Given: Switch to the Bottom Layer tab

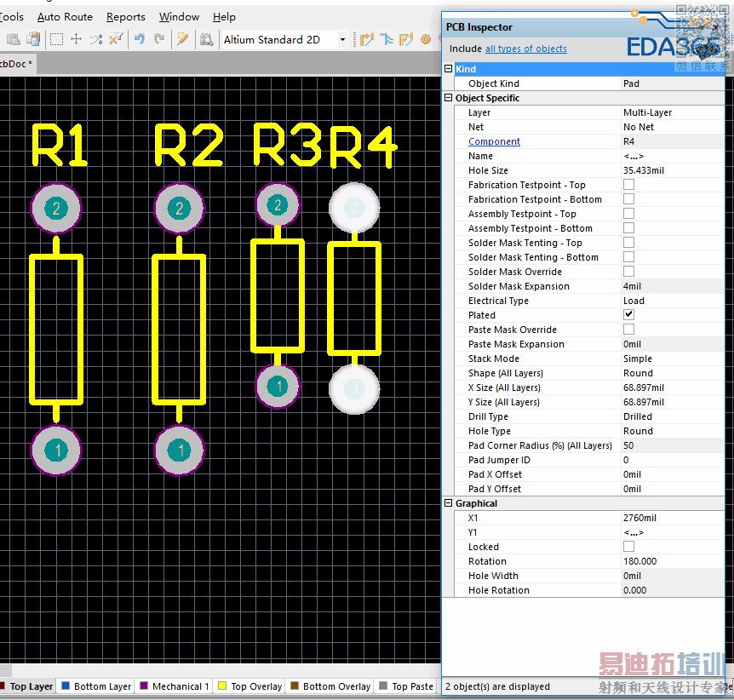Looking at the screenshot, I should pos(101,686).
